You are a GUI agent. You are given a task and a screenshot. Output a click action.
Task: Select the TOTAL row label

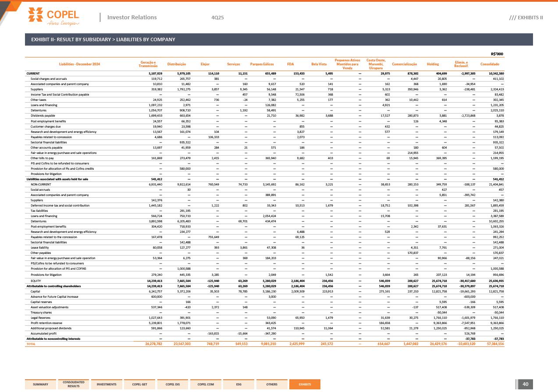pyautogui.click(x=32, y=344)
